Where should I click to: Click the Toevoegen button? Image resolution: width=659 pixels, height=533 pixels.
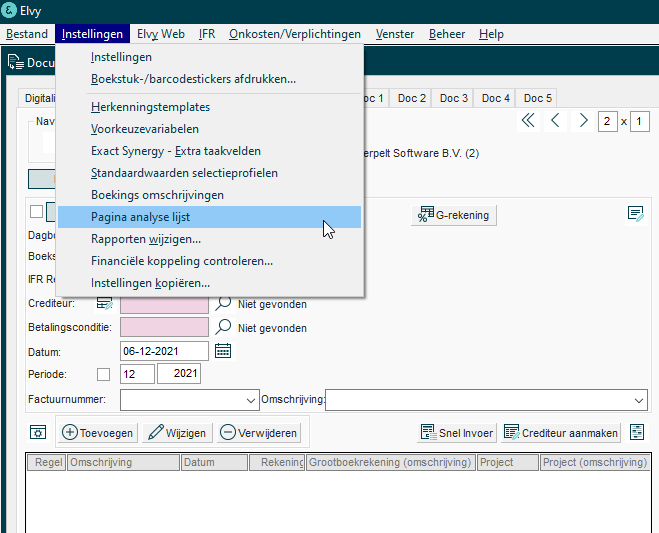(98, 433)
